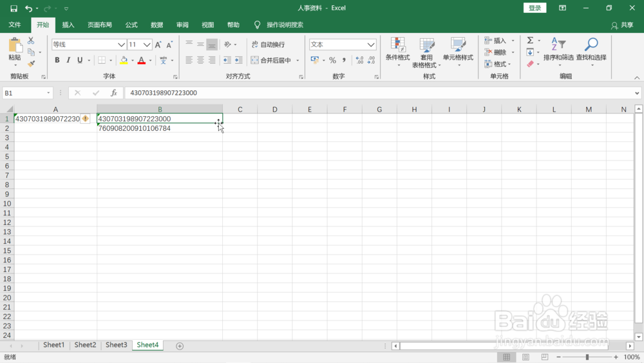The image size is (644, 363).
Task: Add a new sheet
Action: (180, 346)
